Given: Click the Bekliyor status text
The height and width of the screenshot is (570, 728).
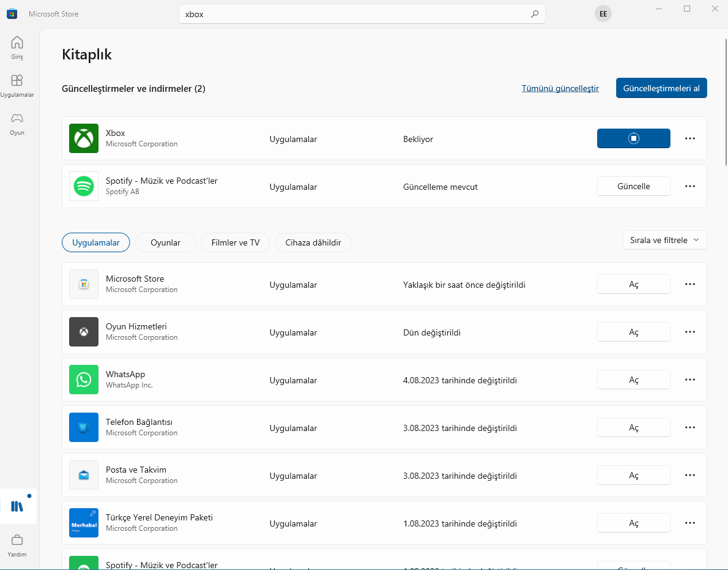Looking at the screenshot, I should coord(418,139).
